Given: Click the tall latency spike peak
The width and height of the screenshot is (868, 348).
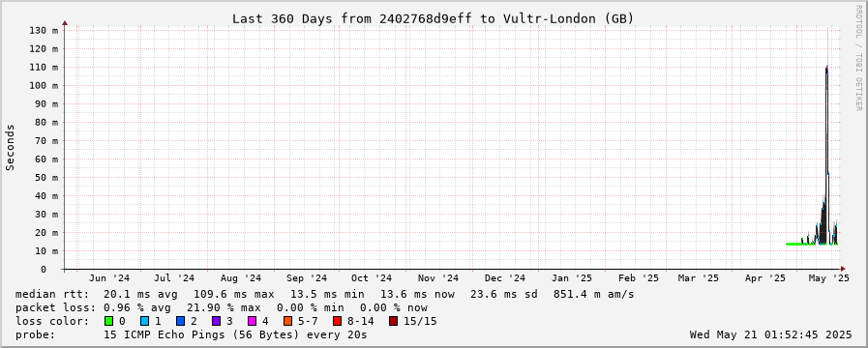Looking at the screenshot, I should click(826, 68).
